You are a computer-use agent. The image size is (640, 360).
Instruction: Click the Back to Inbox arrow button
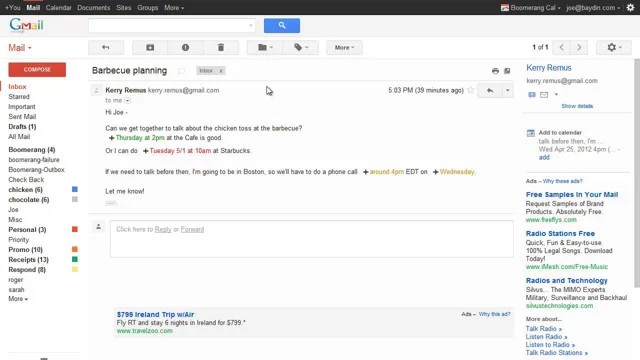[106, 48]
